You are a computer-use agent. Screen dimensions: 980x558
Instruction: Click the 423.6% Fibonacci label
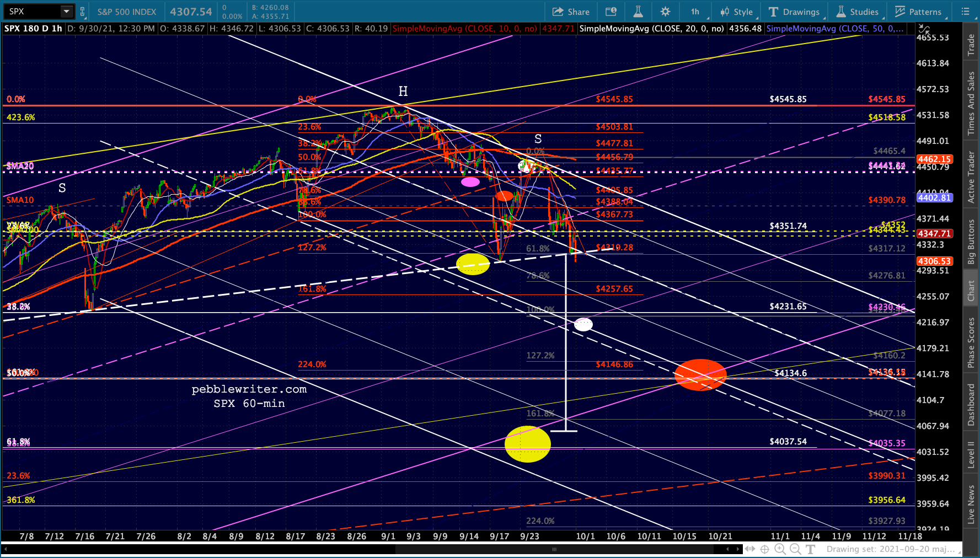pyautogui.click(x=21, y=117)
